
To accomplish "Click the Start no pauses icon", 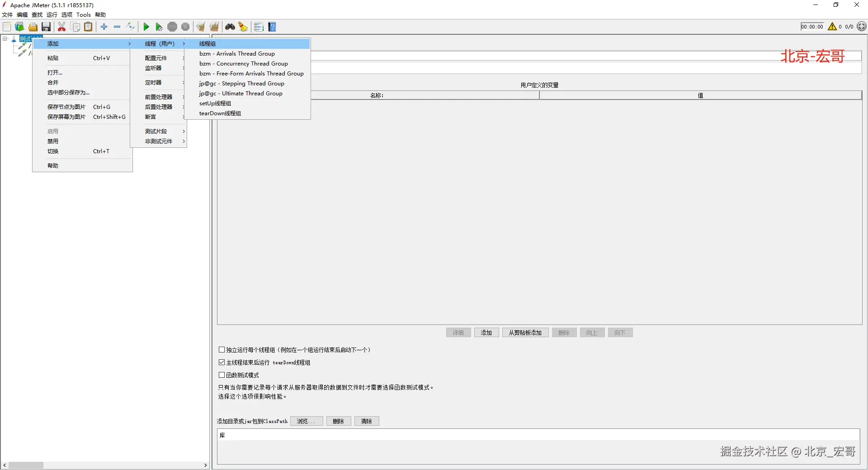I will click(x=159, y=27).
